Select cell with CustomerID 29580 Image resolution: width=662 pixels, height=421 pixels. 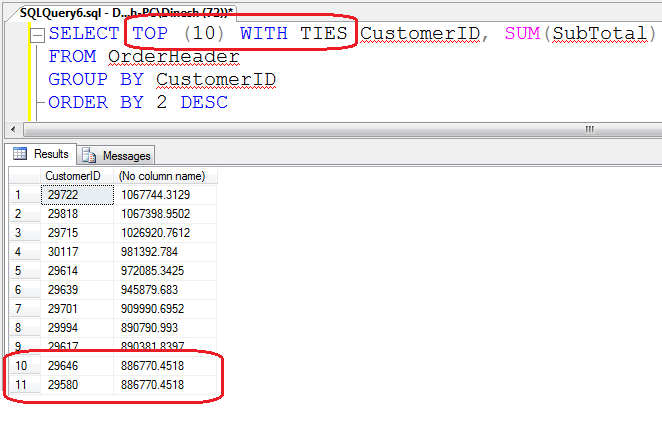coord(77,385)
